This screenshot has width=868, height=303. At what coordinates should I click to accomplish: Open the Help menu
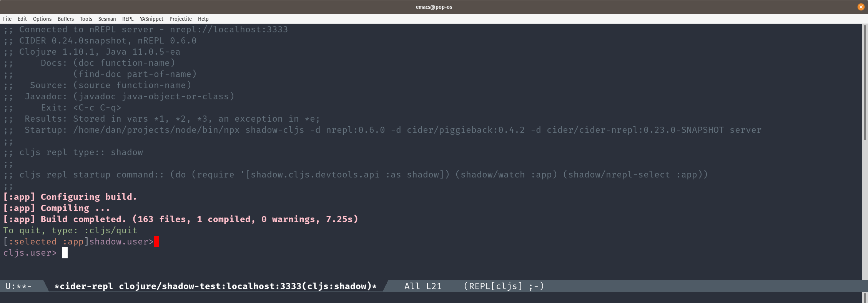[203, 19]
